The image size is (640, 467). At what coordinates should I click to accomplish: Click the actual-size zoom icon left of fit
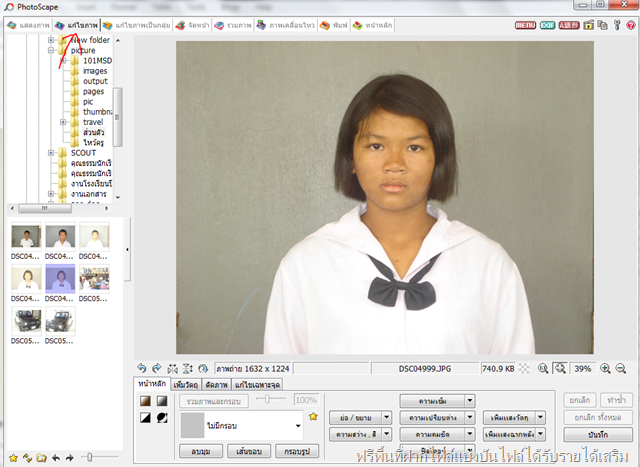(x=543, y=369)
